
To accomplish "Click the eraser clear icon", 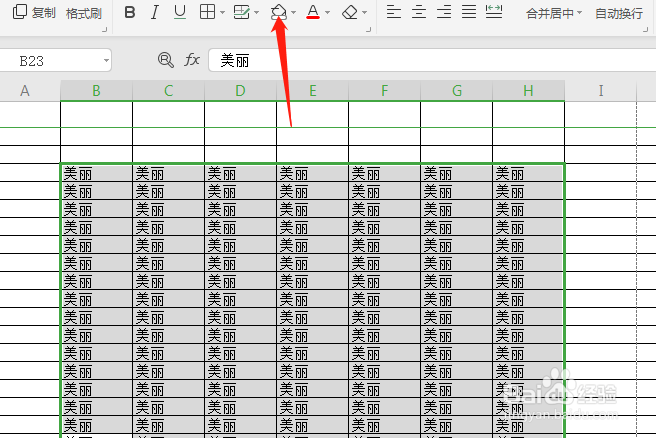I will [x=350, y=13].
